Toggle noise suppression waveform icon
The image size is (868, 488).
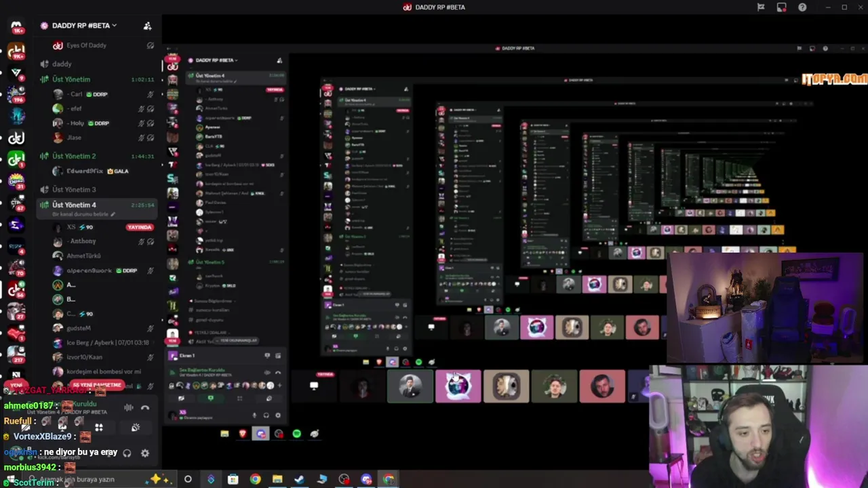[x=129, y=407]
